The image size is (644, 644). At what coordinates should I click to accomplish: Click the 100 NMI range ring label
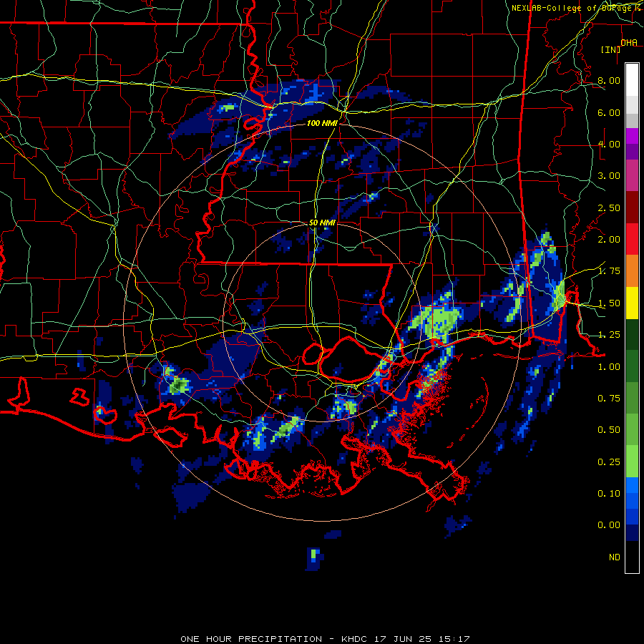pos(322,123)
